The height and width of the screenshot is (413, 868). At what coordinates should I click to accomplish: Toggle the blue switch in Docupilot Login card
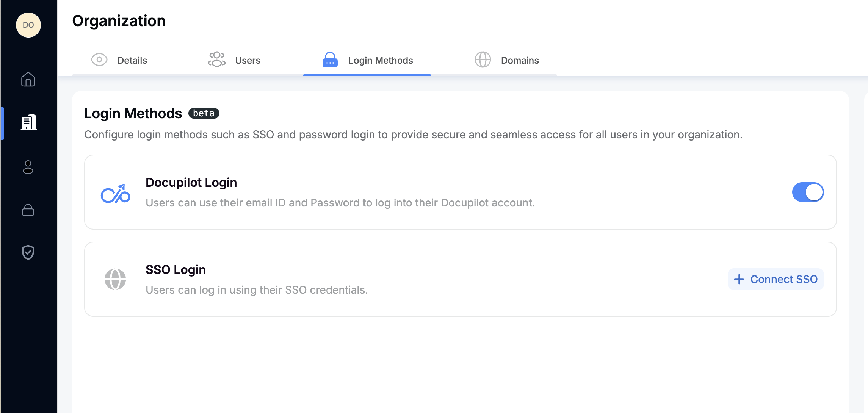(808, 192)
